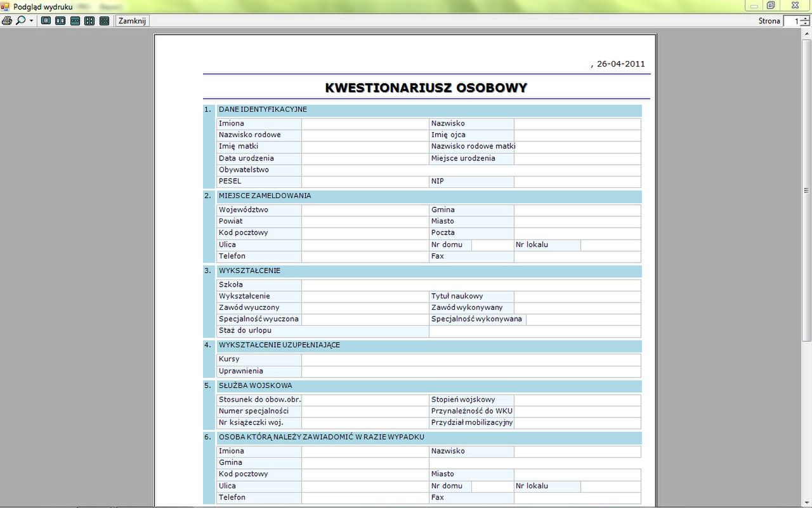Close the print preview window
This screenshot has width=812, height=508.
(x=795, y=6)
